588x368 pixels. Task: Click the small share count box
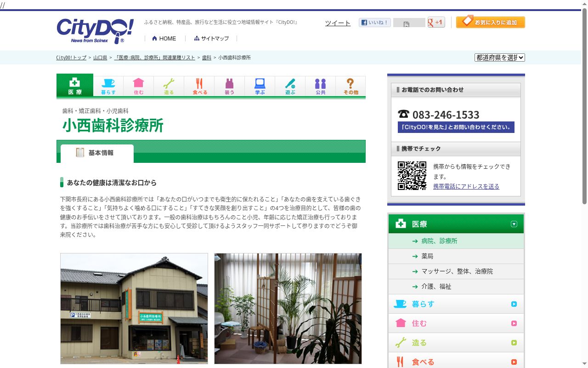pos(409,23)
